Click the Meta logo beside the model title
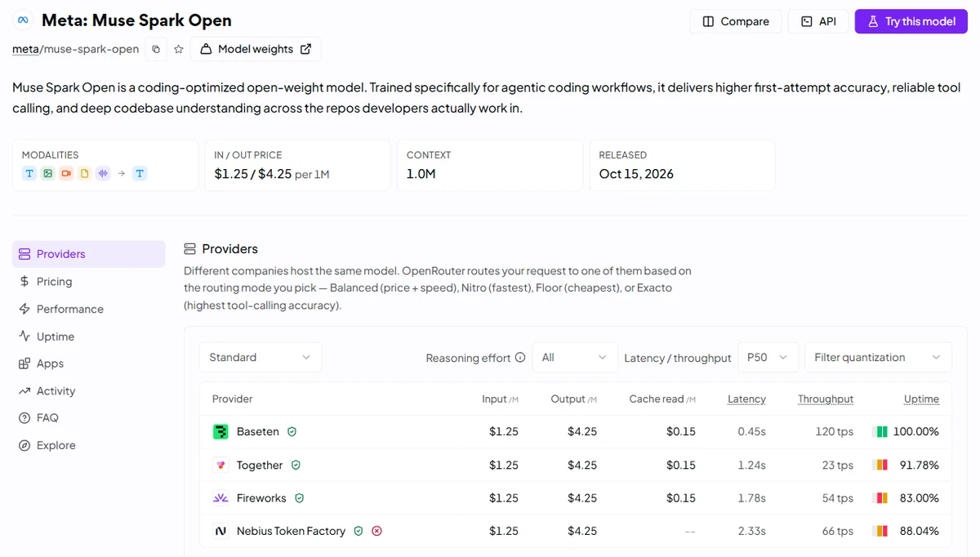 point(23,20)
